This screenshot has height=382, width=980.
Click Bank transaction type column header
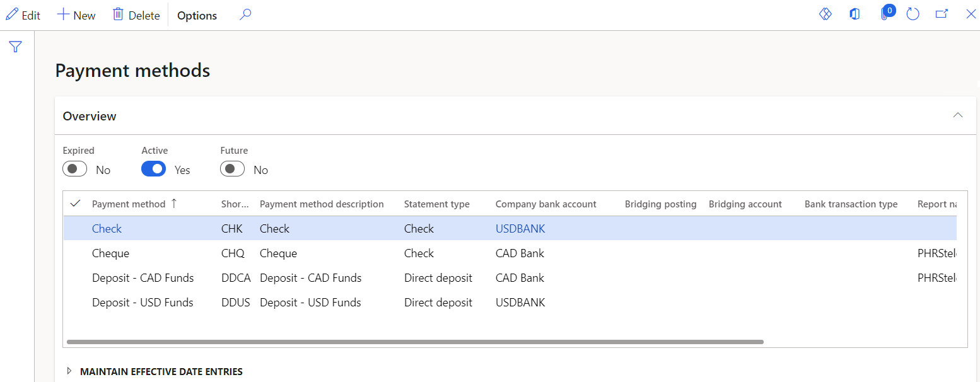[851, 204]
